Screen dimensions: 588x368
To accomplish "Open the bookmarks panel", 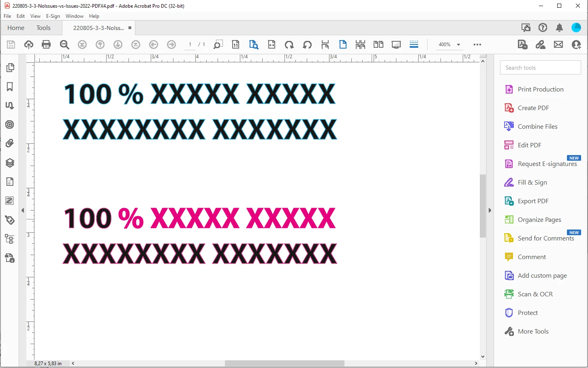I will coord(10,87).
